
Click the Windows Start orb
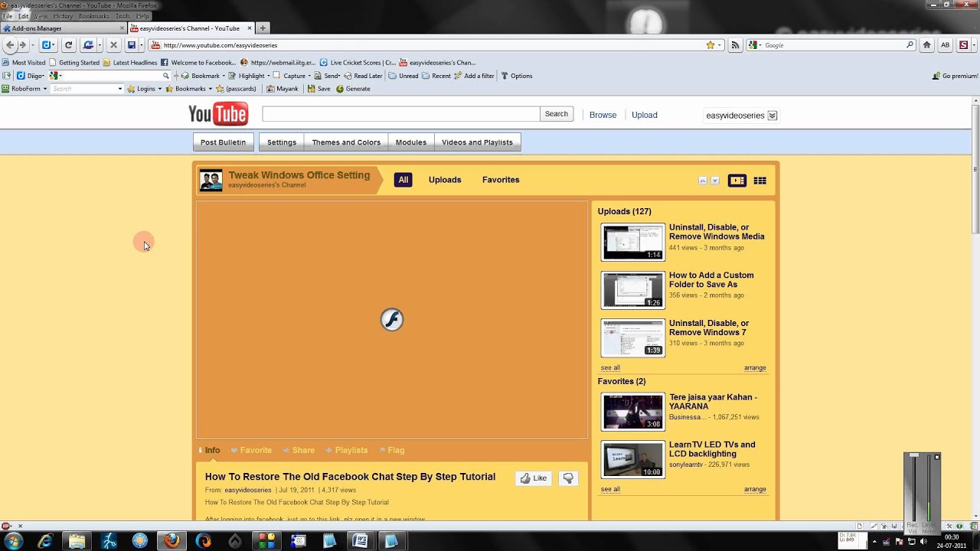click(x=13, y=540)
